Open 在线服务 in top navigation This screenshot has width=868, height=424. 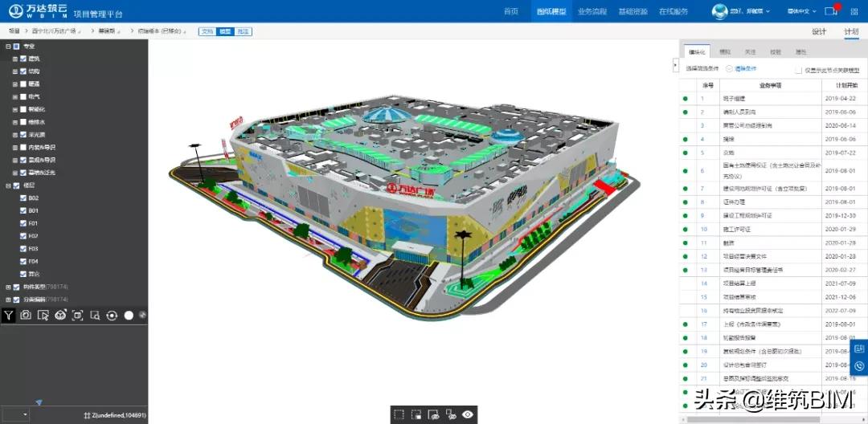(x=674, y=11)
